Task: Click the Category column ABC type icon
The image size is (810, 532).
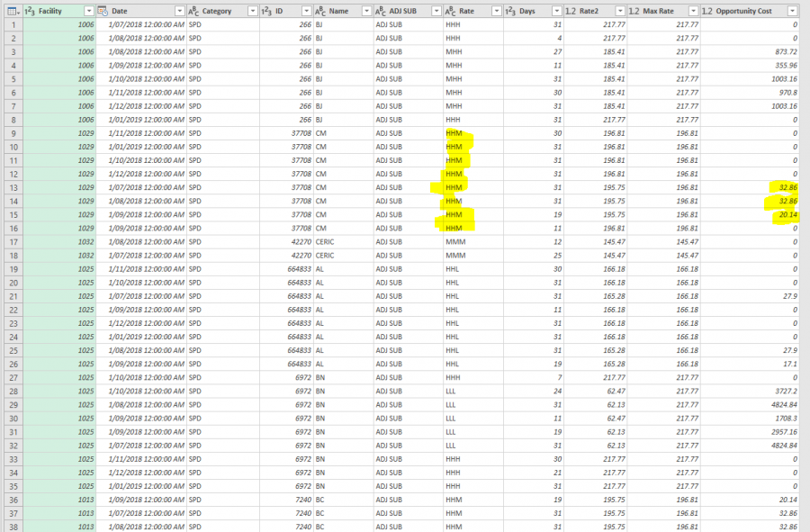Action: (193, 11)
